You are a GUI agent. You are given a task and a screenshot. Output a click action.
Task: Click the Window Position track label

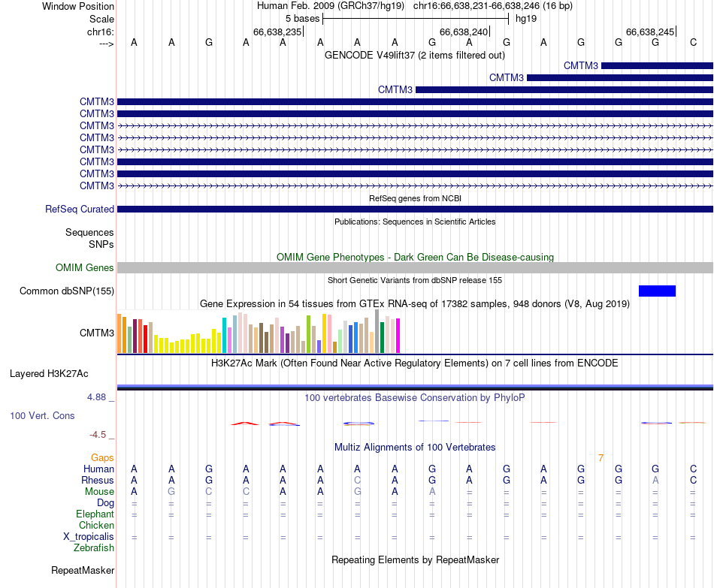pos(78,6)
